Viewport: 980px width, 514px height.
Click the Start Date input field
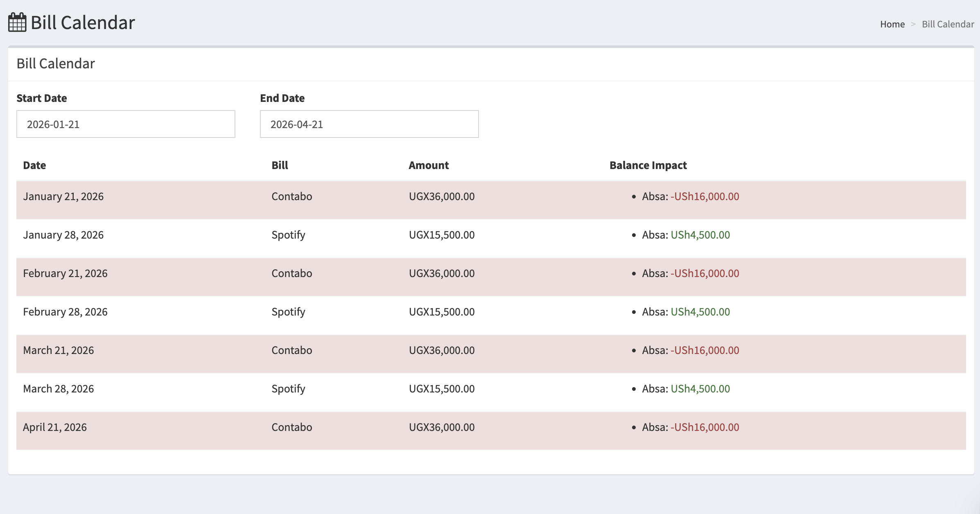point(125,124)
